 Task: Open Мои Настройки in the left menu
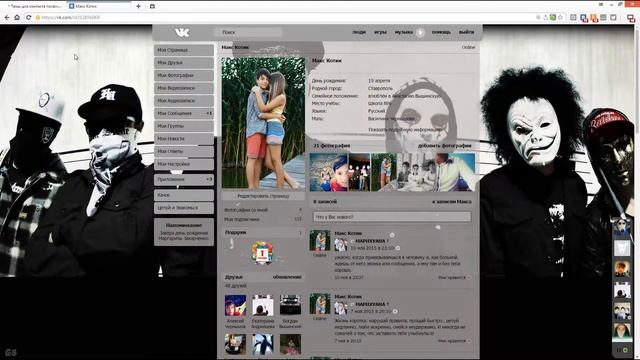pyautogui.click(x=184, y=164)
